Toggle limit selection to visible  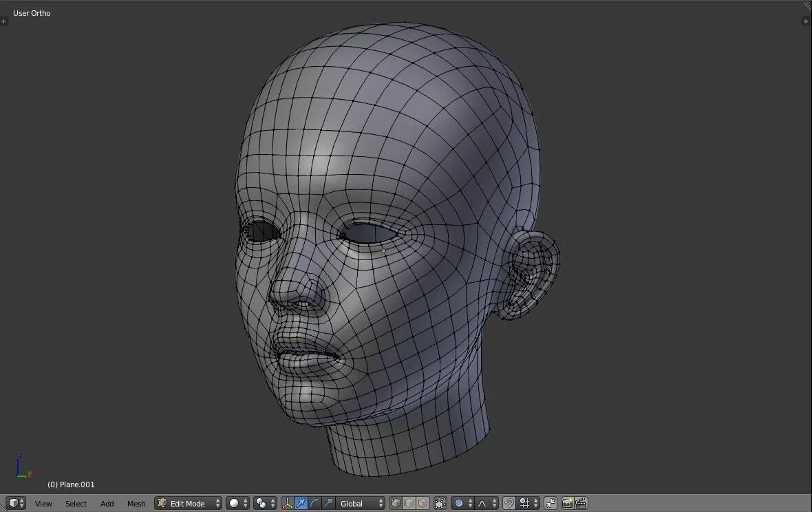440,503
